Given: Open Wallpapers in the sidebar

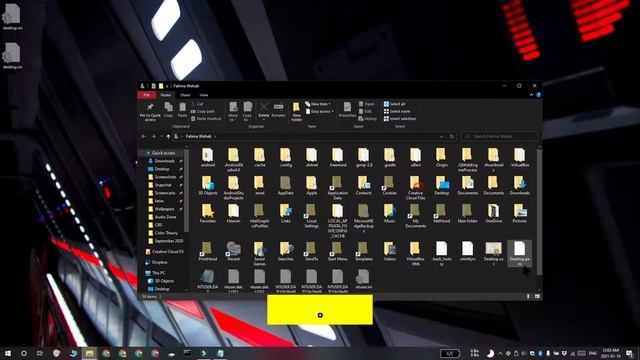Looking at the screenshot, I should tap(165, 209).
